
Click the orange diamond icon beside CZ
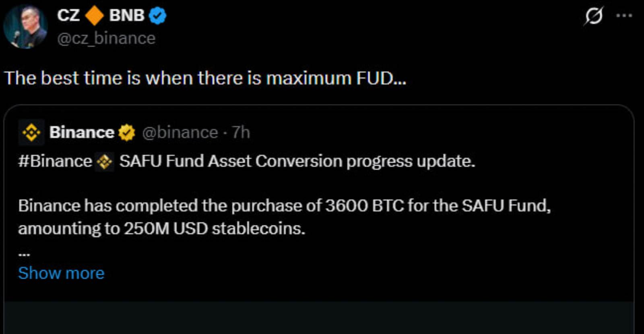click(95, 16)
